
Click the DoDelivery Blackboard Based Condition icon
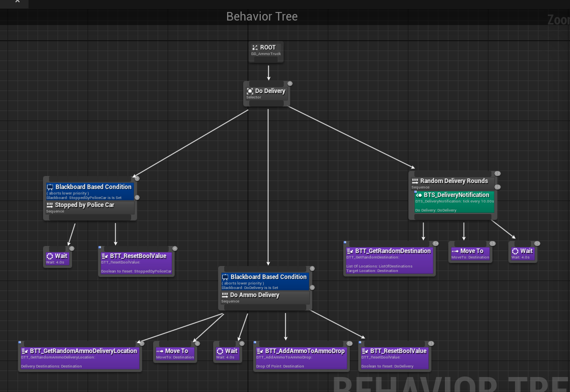point(225,277)
